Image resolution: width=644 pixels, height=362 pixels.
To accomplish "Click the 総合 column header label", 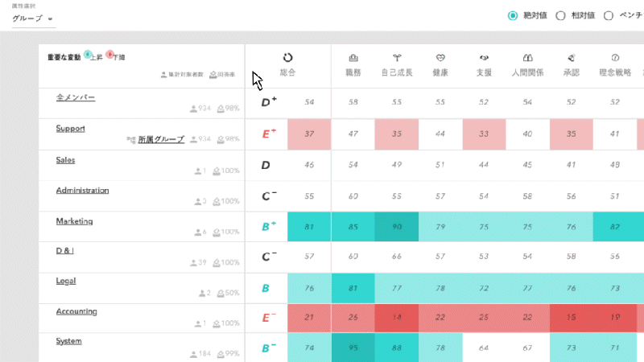I will tap(287, 72).
